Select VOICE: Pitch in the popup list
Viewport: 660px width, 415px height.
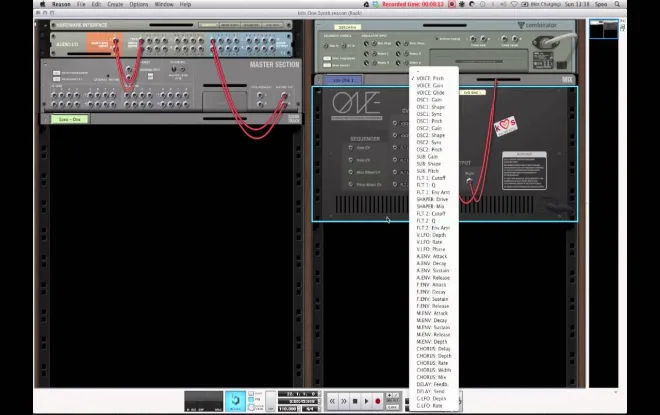pos(434,78)
